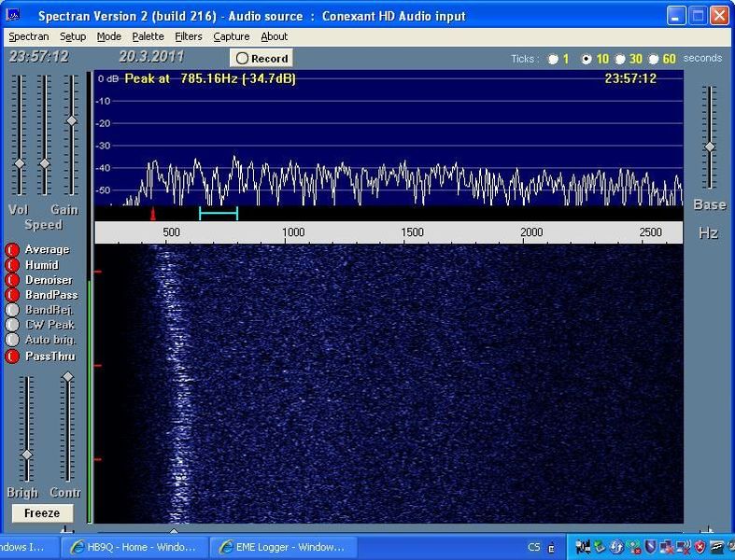The height and width of the screenshot is (560, 735).
Task: Open the About menu
Action: click(x=275, y=36)
